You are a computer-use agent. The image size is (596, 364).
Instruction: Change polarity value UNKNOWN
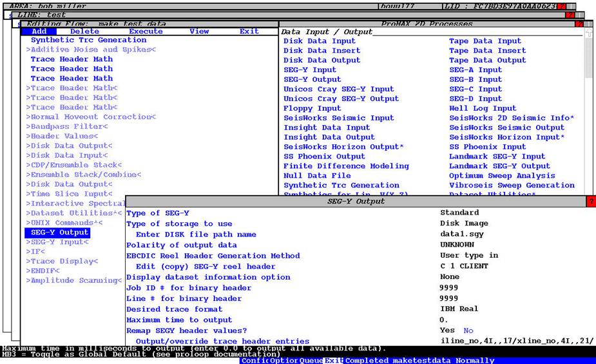pos(457,245)
